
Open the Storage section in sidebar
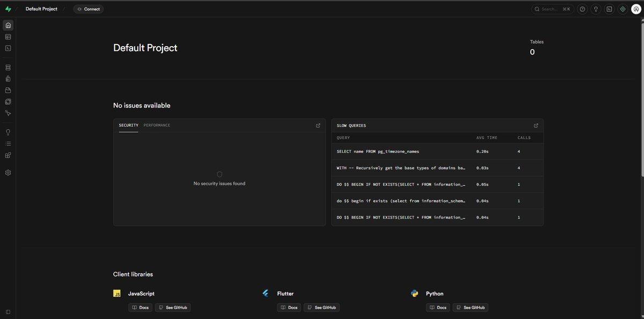pos(8,90)
